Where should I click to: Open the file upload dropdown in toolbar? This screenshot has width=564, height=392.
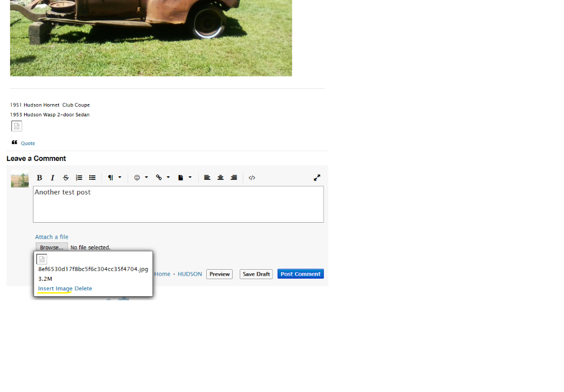[184, 177]
